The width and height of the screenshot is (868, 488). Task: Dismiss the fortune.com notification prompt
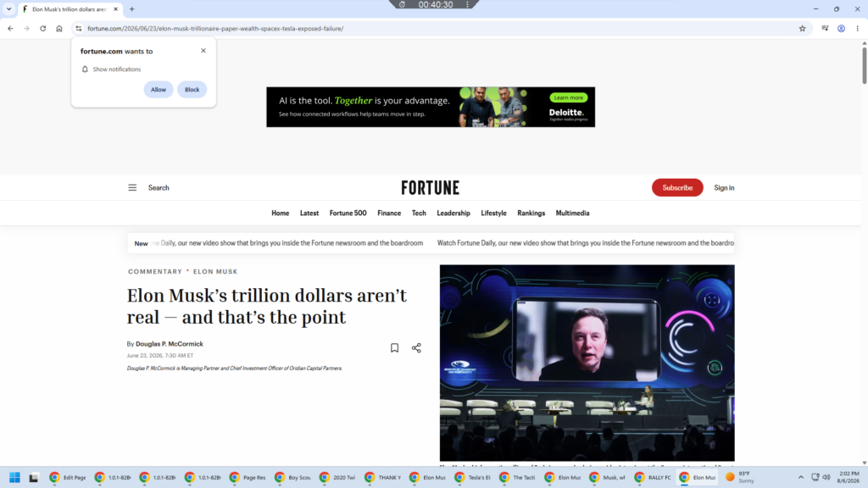(203, 50)
